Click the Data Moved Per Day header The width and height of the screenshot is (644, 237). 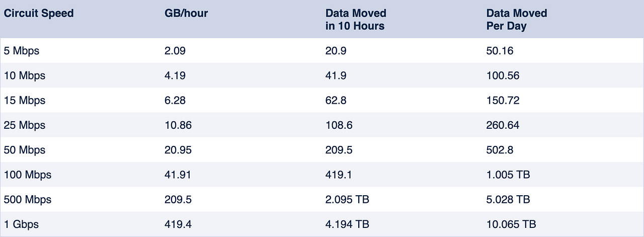click(x=517, y=20)
